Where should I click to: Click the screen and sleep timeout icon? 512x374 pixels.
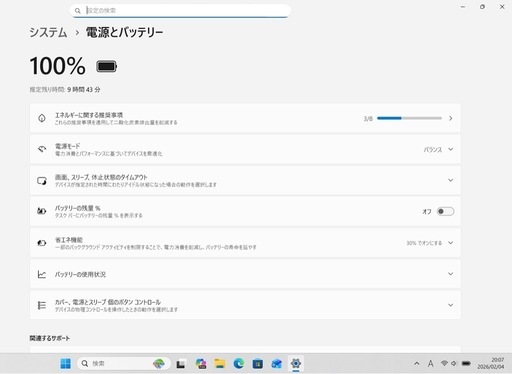42,181
